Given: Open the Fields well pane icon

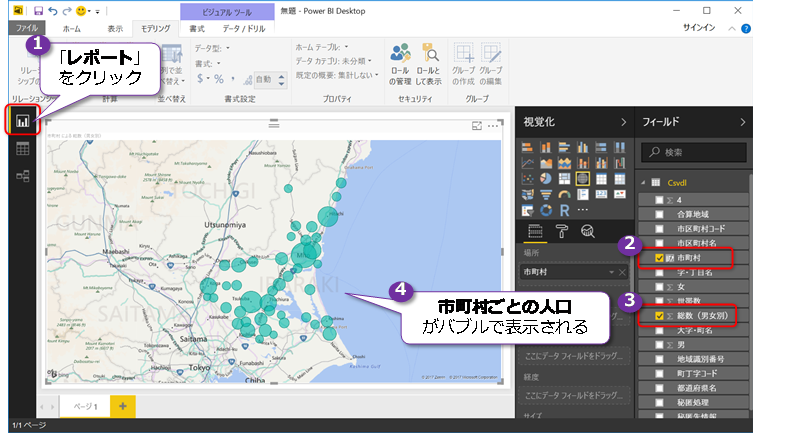Looking at the screenshot, I should tap(535, 232).
